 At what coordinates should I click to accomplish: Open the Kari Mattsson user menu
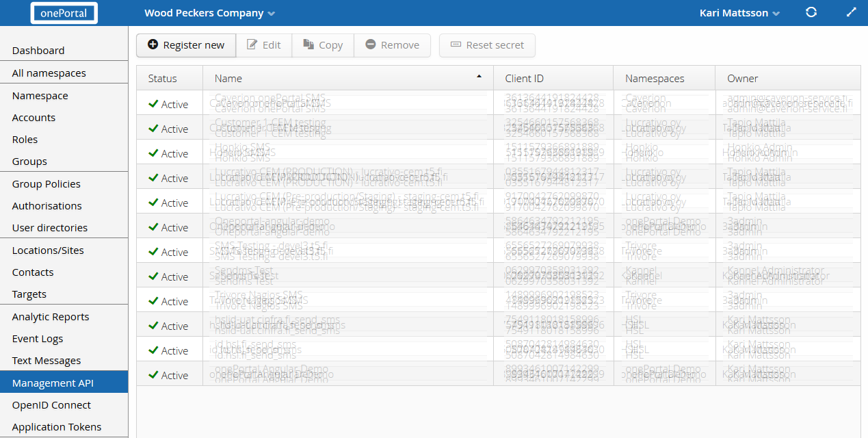[739, 13]
